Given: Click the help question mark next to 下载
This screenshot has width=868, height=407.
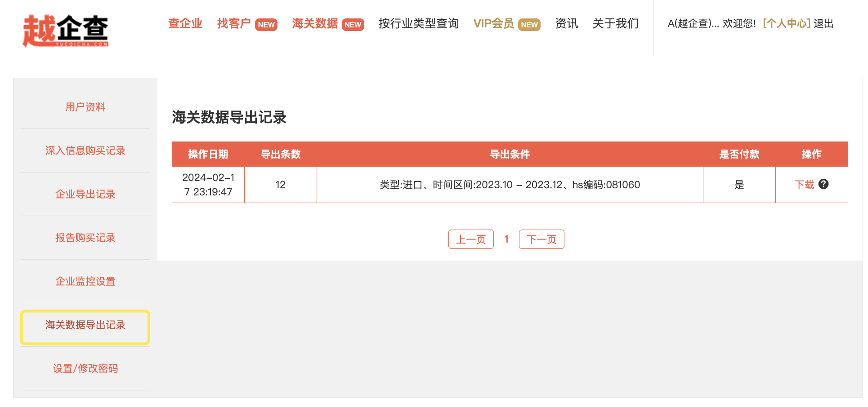Looking at the screenshot, I should point(823,184).
